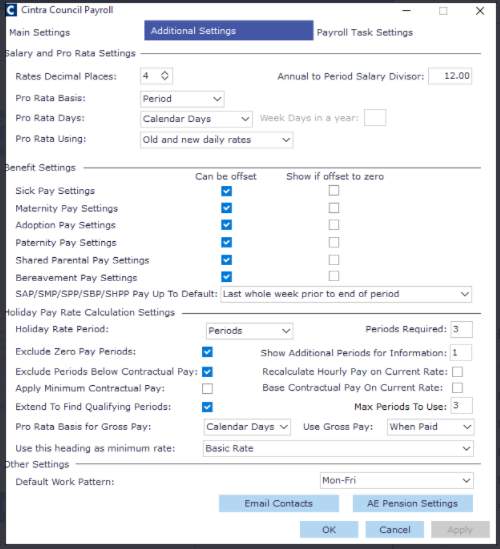Open the Payroll Task Settings tab
500x549 pixels.
click(x=364, y=33)
